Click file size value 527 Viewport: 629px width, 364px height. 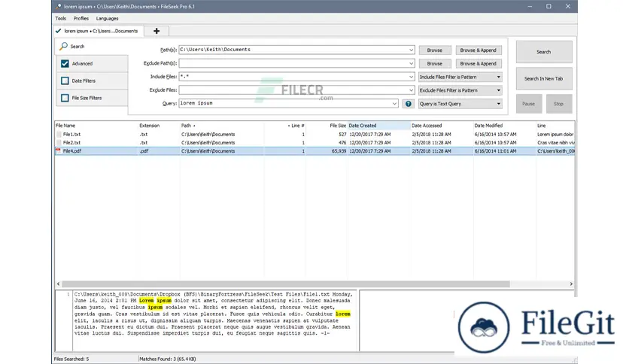tap(342, 135)
